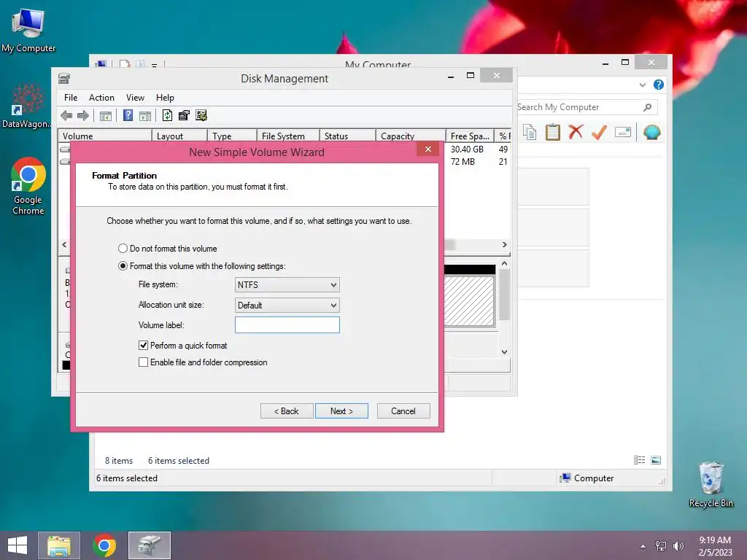
Task: Click the Refresh toolbar icon
Action: tap(167, 115)
